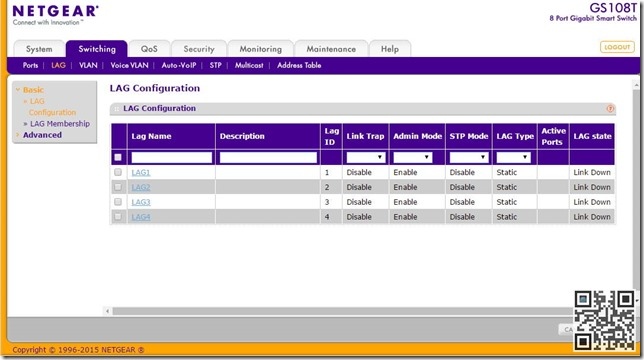Check the LAG3 row checkbox

point(118,202)
